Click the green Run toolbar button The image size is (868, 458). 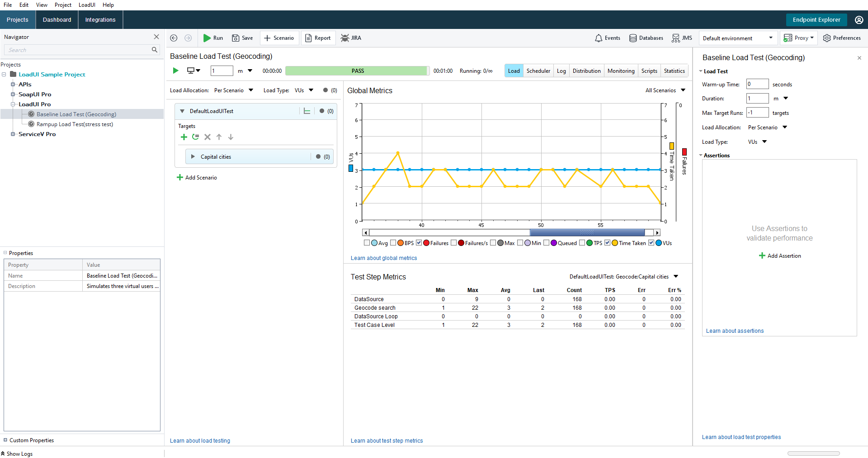[213, 38]
